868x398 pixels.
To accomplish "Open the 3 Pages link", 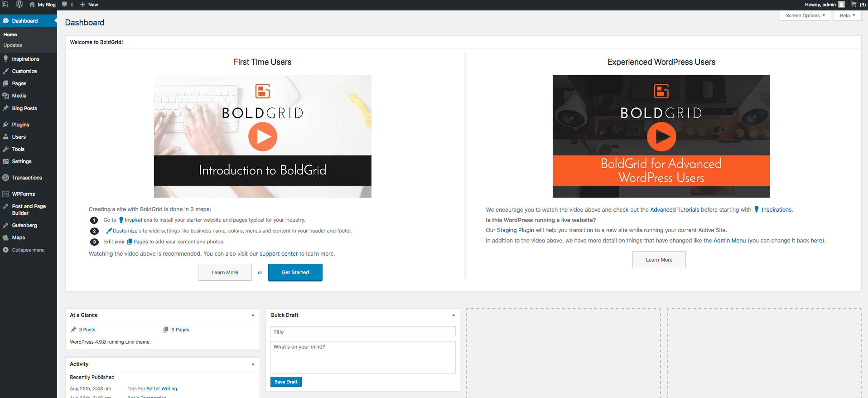I will [180, 330].
